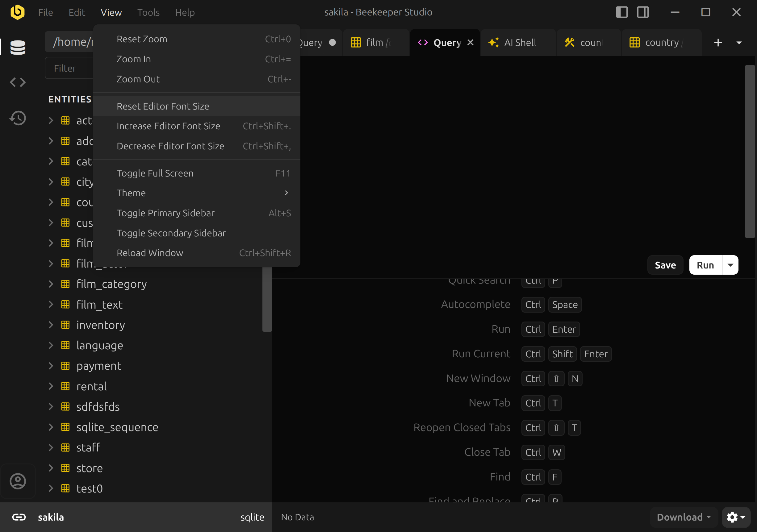The width and height of the screenshot is (757, 532).
Task: Toggle the primary sidebar title bar icon
Action: click(x=622, y=12)
